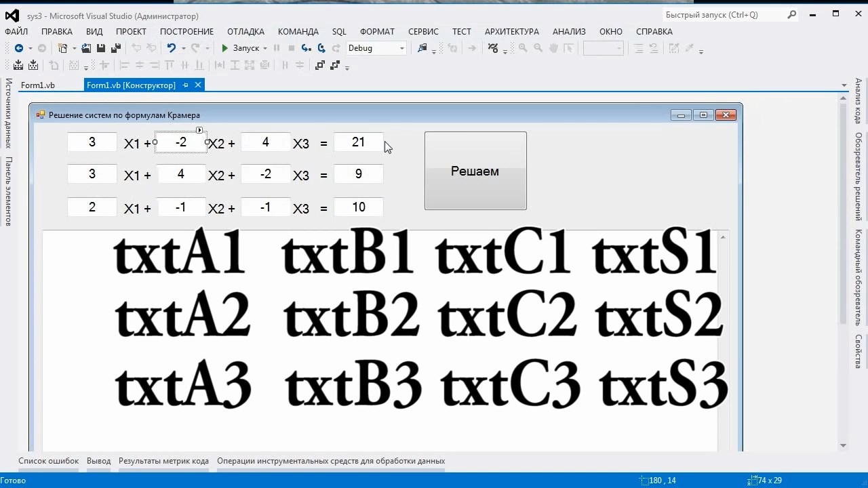The width and height of the screenshot is (868, 488).
Task: Select the textbox containing 10
Action: coord(359,207)
